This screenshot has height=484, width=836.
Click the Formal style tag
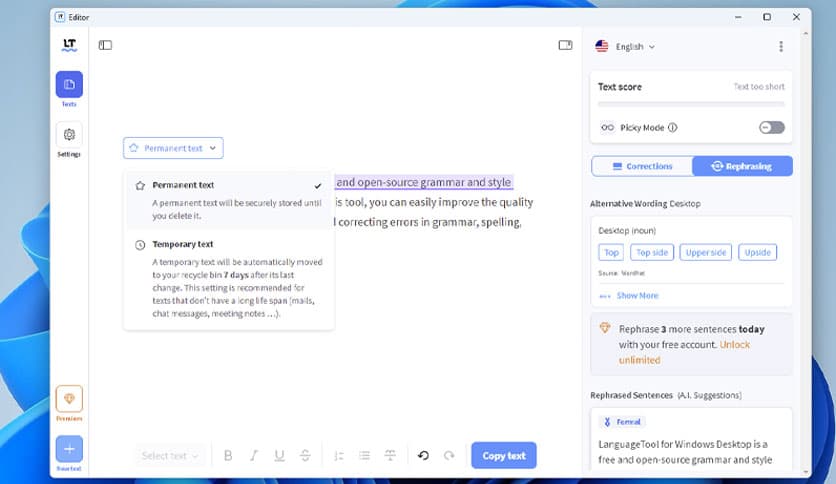[x=622, y=422]
